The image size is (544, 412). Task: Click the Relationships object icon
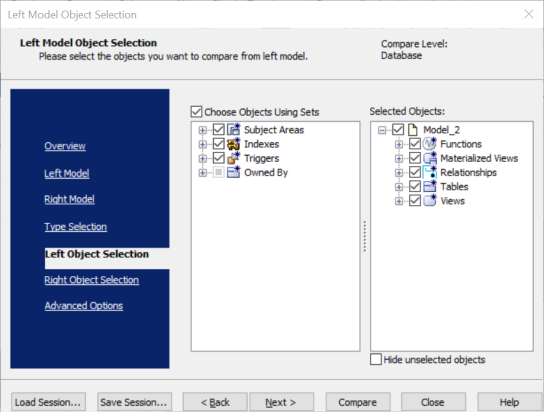click(430, 172)
